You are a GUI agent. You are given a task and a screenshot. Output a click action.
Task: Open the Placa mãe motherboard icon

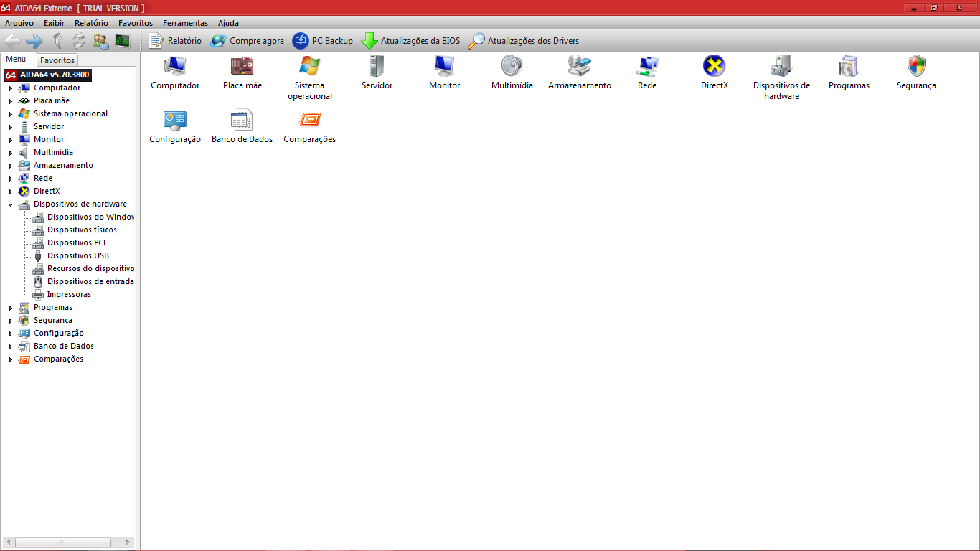242,72
